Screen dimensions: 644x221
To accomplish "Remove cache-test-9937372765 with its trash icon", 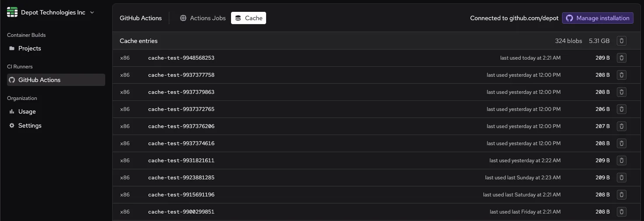I will 621,109.
